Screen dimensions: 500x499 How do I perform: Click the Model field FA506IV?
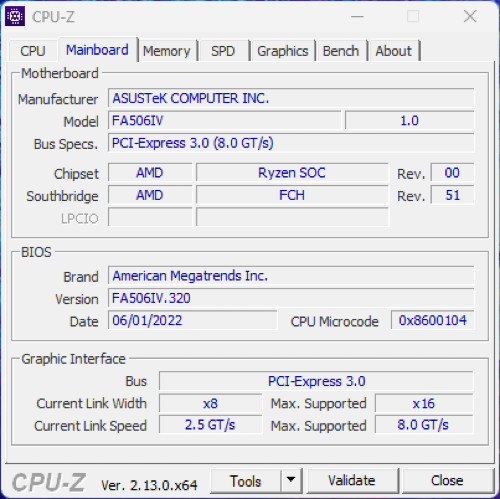(x=225, y=120)
